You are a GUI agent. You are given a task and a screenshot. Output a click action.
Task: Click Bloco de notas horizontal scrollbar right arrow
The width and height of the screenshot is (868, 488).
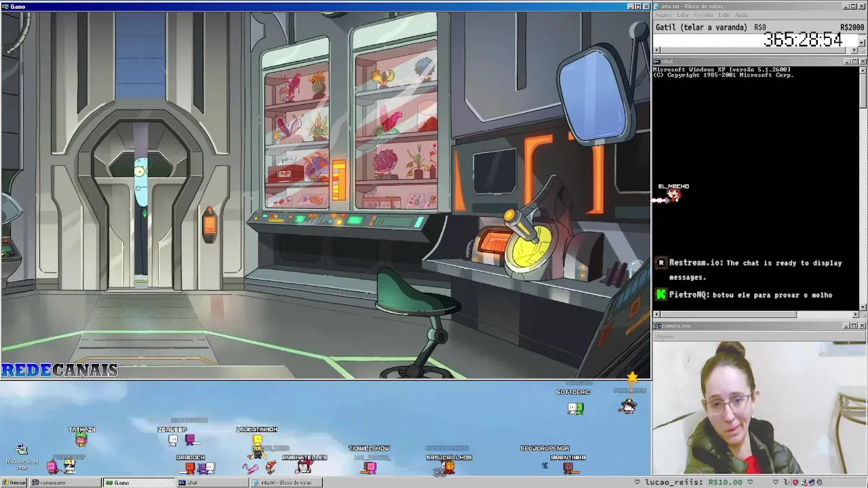[x=854, y=49]
